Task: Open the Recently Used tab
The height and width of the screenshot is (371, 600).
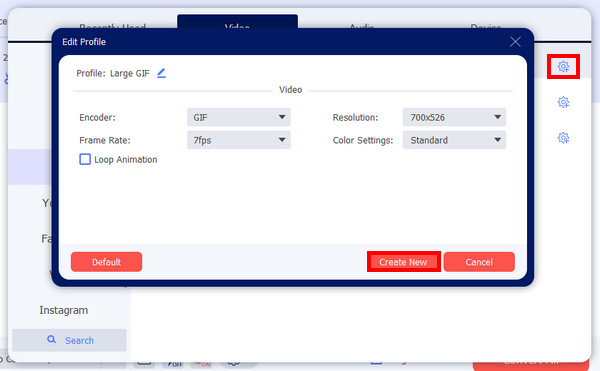Action: (112, 25)
